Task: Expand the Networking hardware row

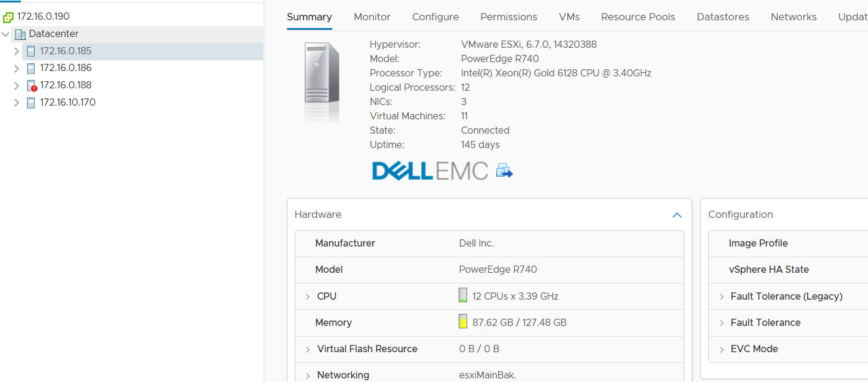Action: point(308,375)
